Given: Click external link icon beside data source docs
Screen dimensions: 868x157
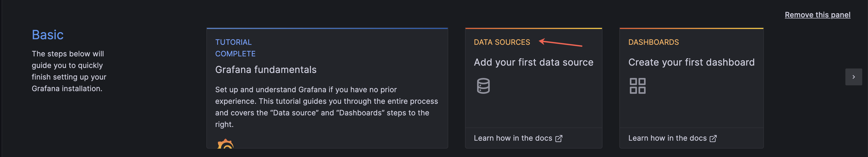Looking at the screenshot, I should pos(559,139).
